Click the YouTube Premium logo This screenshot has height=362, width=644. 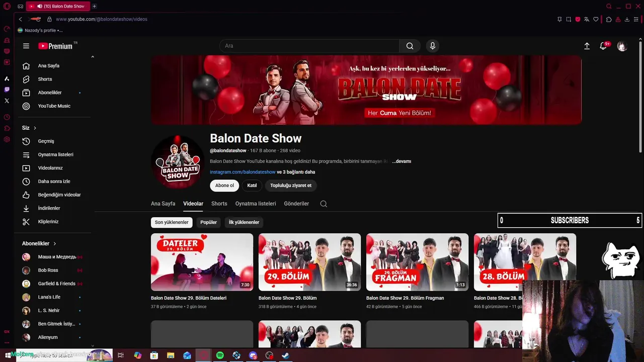[56, 46]
